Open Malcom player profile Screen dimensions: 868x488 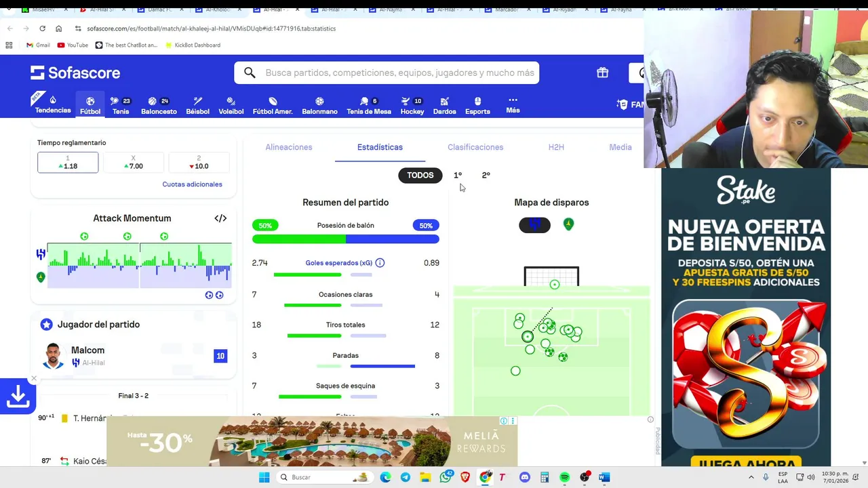[87, 350]
